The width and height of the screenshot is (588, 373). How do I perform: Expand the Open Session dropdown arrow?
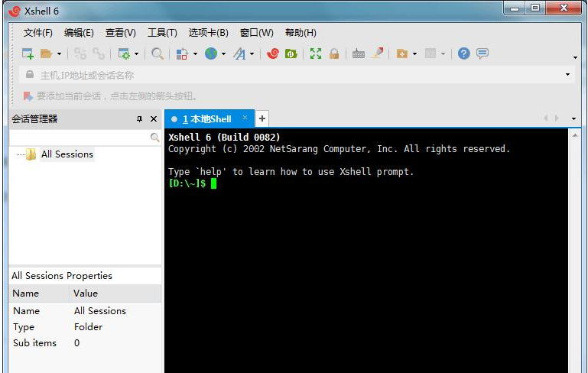59,54
